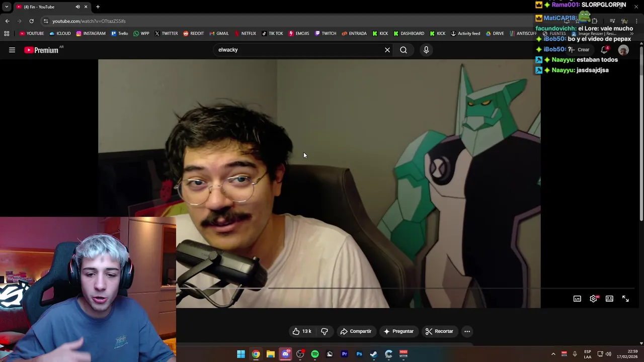Open the NETFLIX bookmark
644x362 pixels.
(245, 34)
